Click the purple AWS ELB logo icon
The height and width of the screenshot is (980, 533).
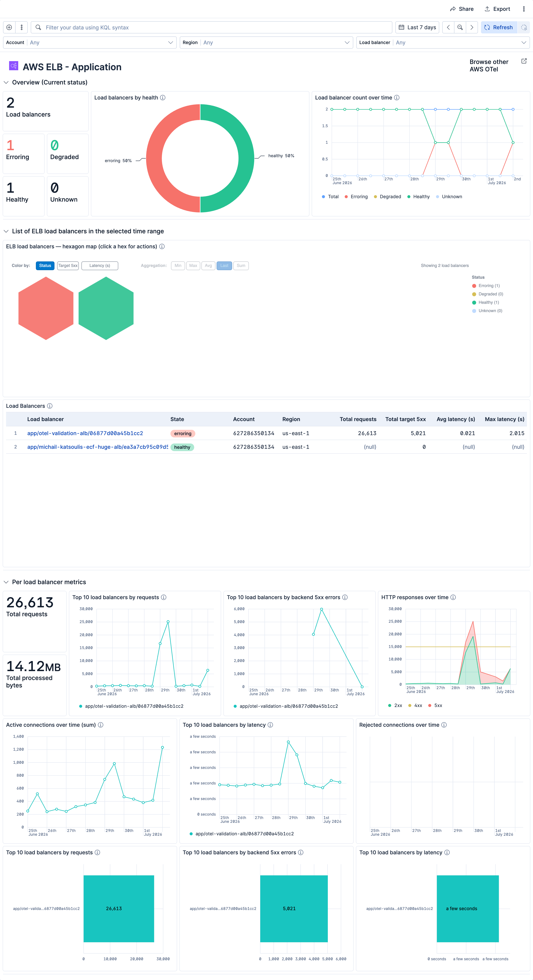[x=14, y=66]
